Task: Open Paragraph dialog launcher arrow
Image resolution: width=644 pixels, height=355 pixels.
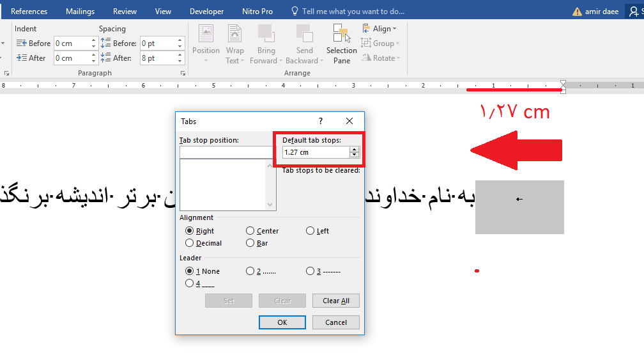Action: point(183,74)
